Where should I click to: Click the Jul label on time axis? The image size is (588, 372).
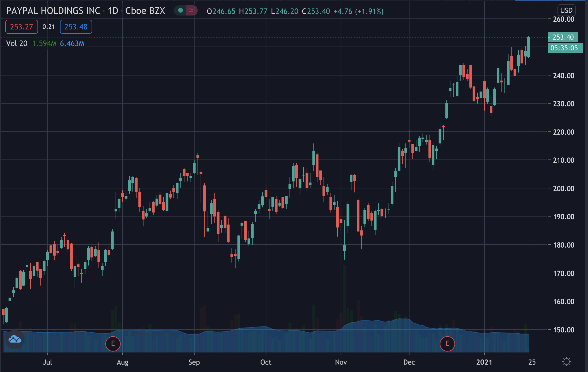[x=48, y=362]
